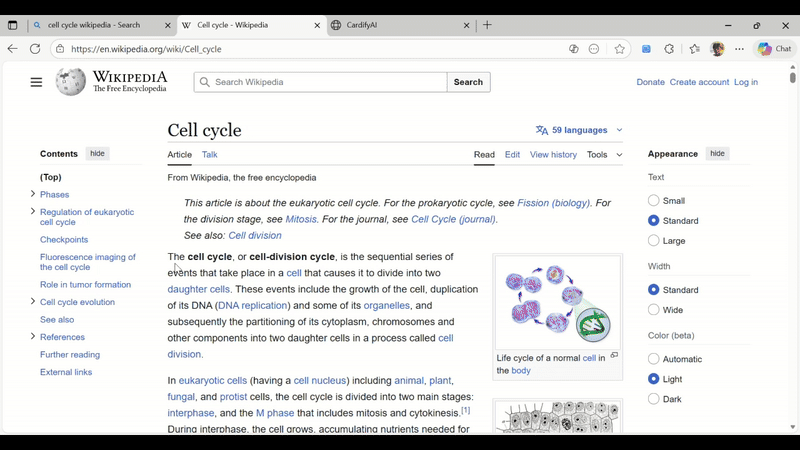This screenshot has width=800, height=450.
Task: Select Automatic color mode
Action: (x=653, y=359)
